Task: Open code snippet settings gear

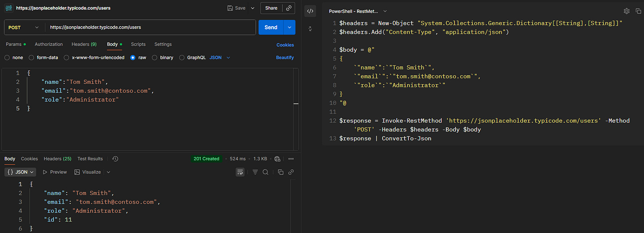Action: [x=626, y=11]
